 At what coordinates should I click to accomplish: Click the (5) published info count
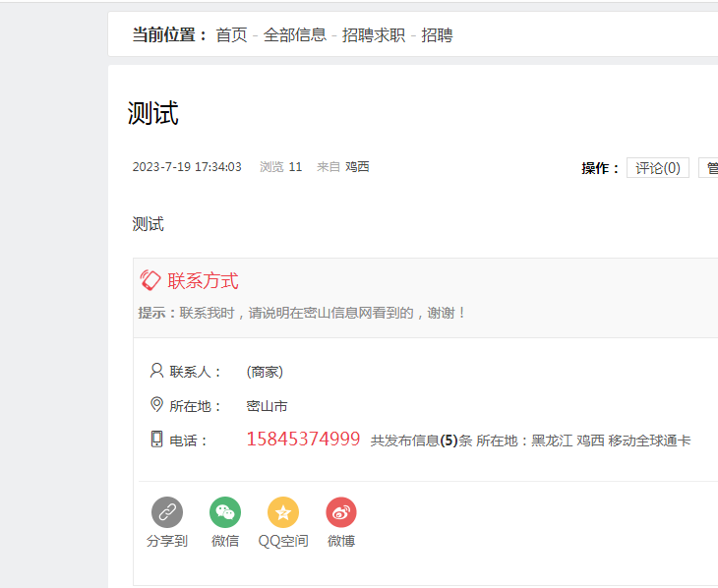coord(449,441)
